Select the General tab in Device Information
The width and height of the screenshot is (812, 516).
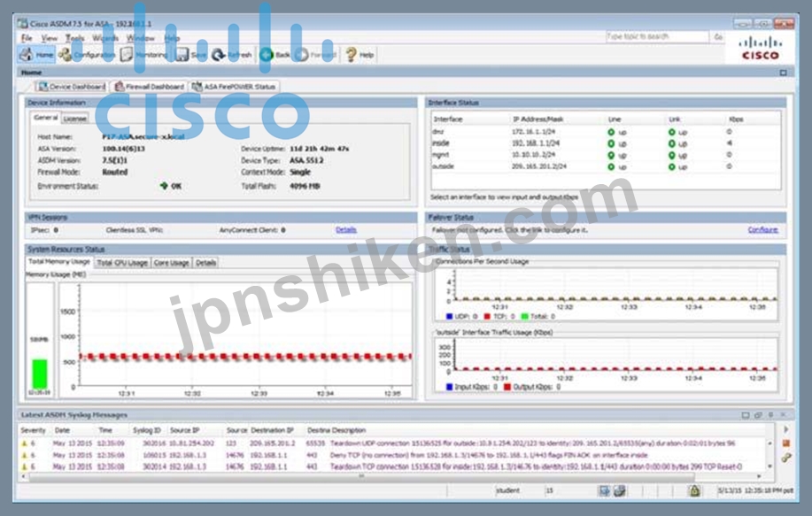(x=45, y=118)
